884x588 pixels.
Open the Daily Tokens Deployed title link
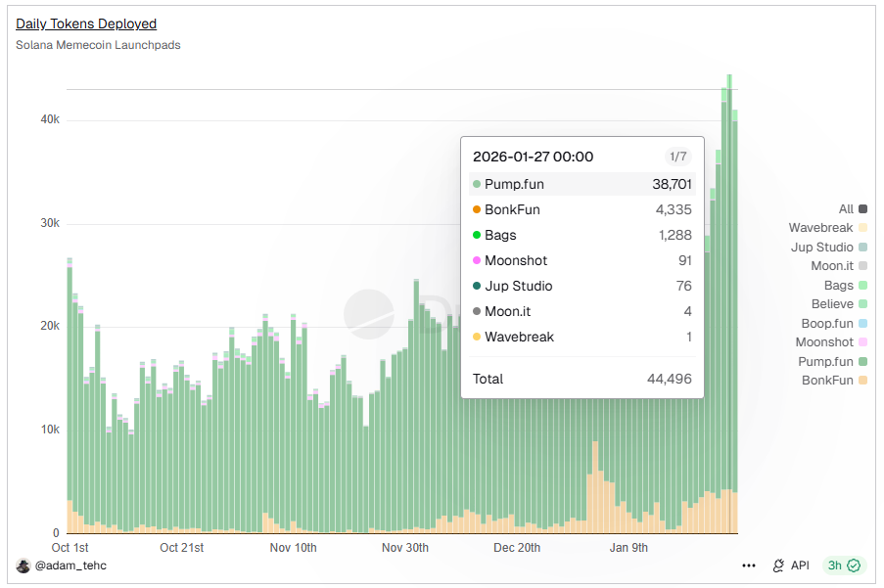click(x=86, y=23)
